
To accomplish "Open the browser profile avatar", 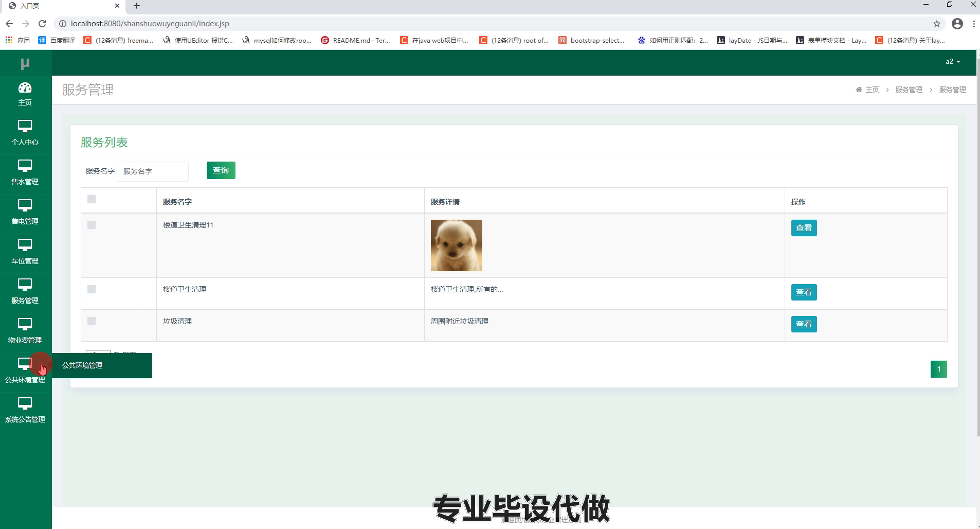I will 957,24.
